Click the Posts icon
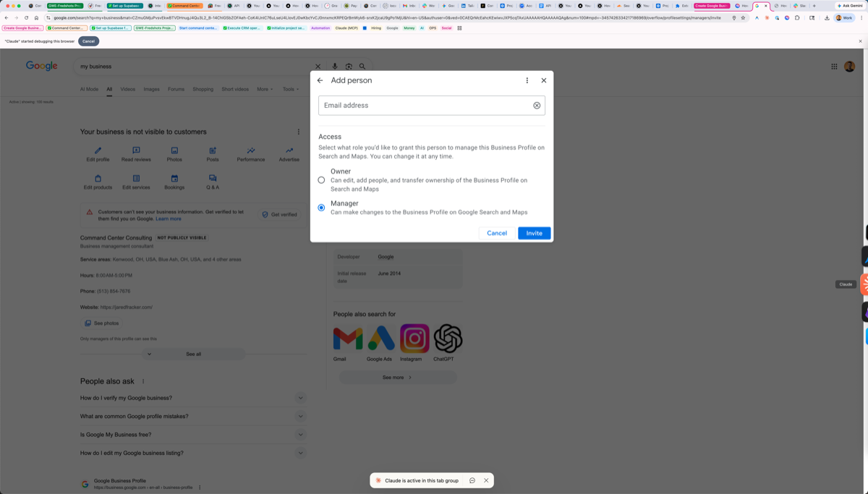 coord(213,150)
